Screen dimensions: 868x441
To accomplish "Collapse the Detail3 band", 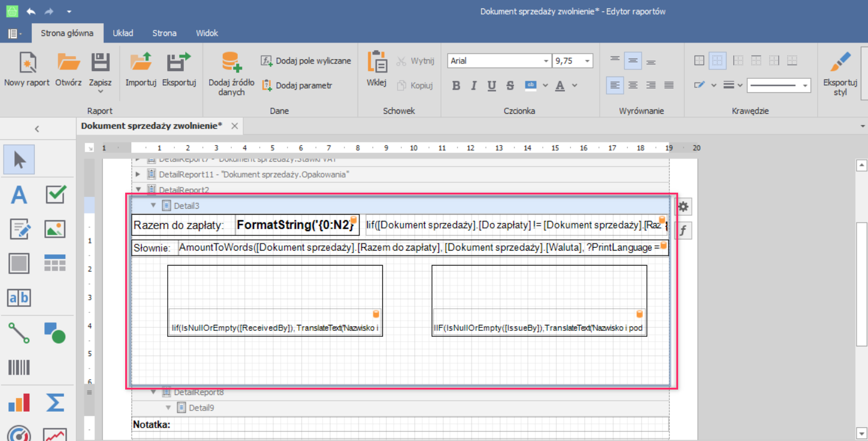I will (x=153, y=205).
